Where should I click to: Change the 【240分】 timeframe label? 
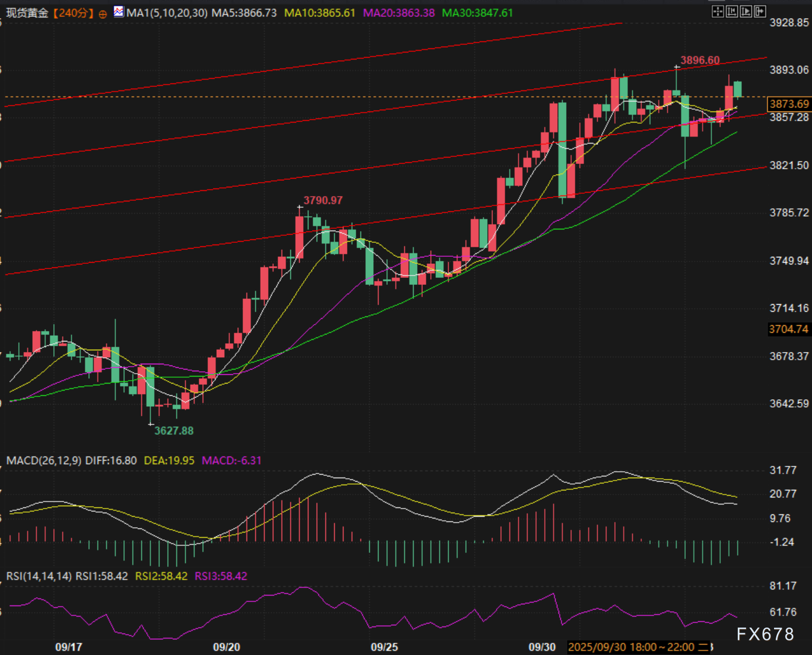pos(73,13)
